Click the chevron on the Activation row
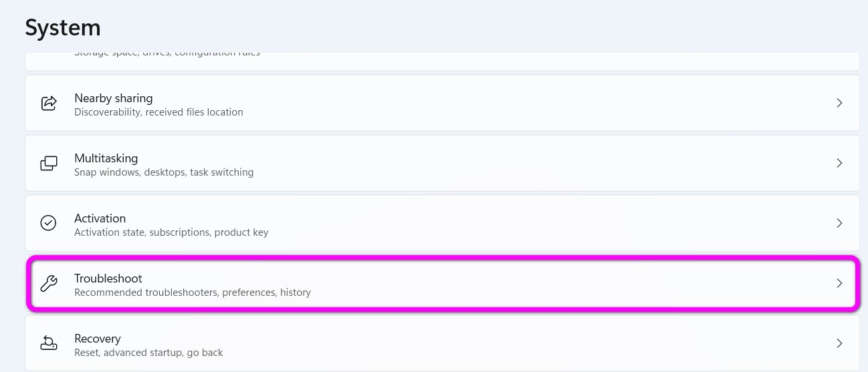Viewport: 868px width, 372px height. pyautogui.click(x=839, y=223)
